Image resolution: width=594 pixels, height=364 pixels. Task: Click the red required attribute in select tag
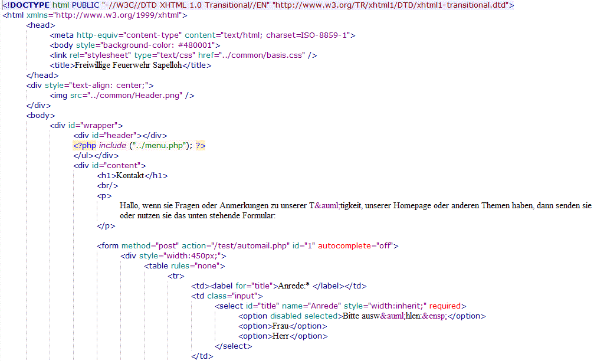(447, 306)
